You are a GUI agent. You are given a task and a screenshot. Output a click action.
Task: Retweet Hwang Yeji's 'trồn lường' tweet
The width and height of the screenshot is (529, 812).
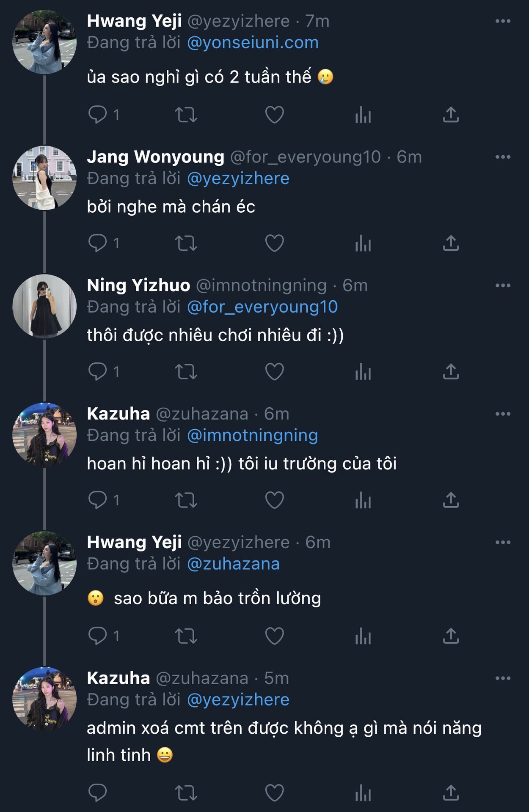point(186,636)
